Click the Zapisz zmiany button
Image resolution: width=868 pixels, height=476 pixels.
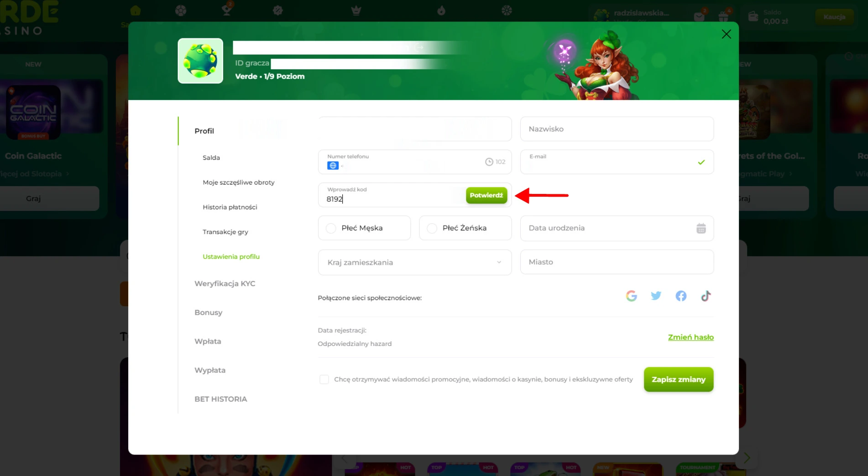click(678, 379)
